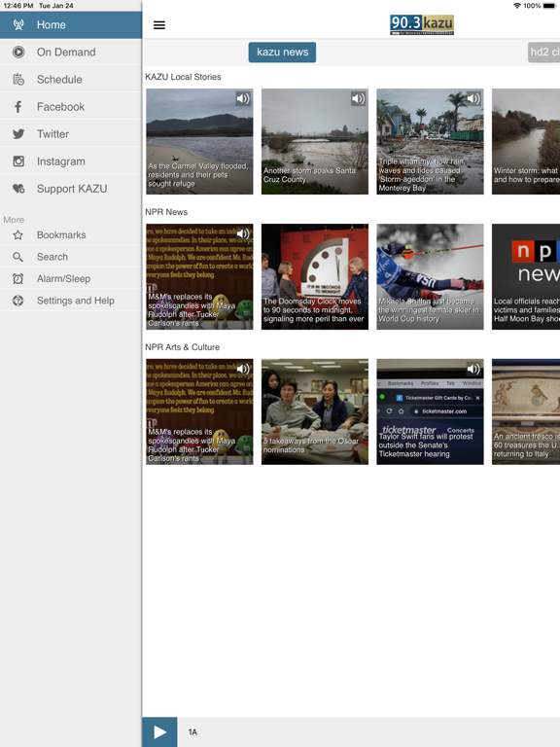The height and width of the screenshot is (747, 560).
Task: Click the Bookmarks star icon
Action: 18,234
